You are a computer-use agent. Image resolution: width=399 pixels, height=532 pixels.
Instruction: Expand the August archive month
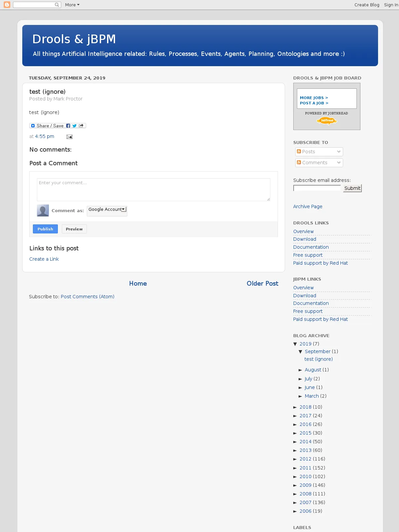click(301, 370)
